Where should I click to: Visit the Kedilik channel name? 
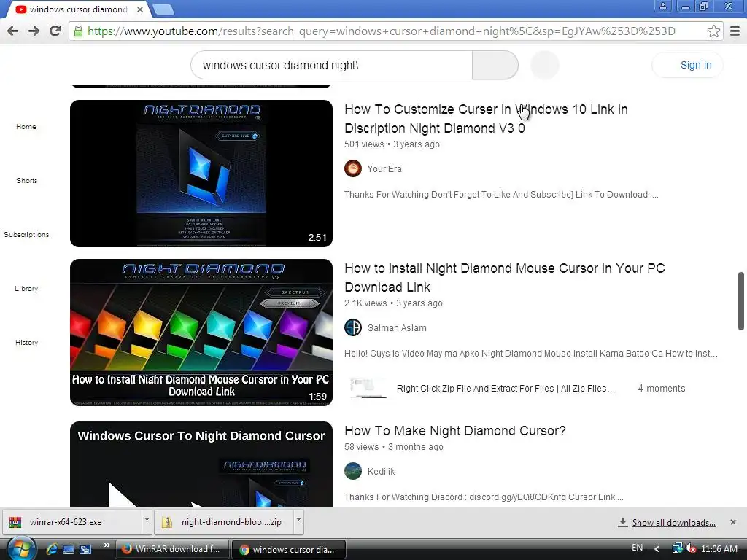coord(381,472)
